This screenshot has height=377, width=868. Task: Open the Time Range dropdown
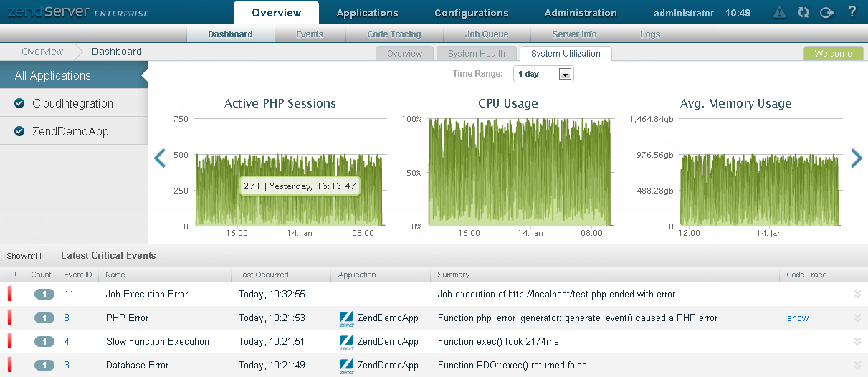[x=543, y=74]
